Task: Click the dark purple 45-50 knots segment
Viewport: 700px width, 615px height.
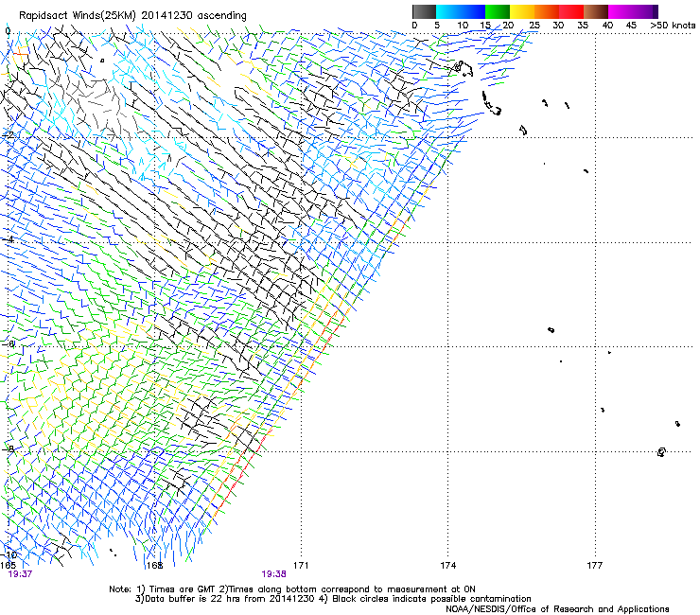Action: coord(645,11)
